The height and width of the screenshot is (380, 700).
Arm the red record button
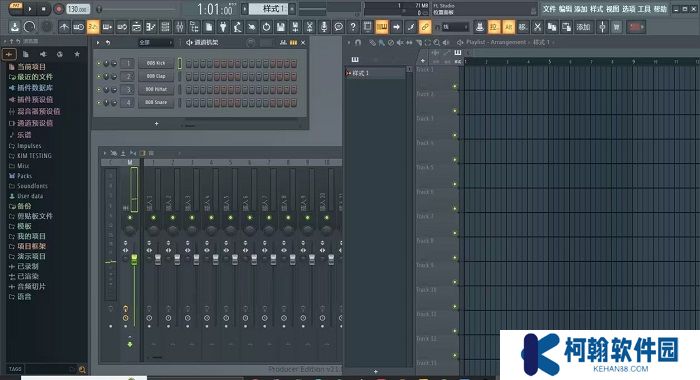tap(58, 8)
